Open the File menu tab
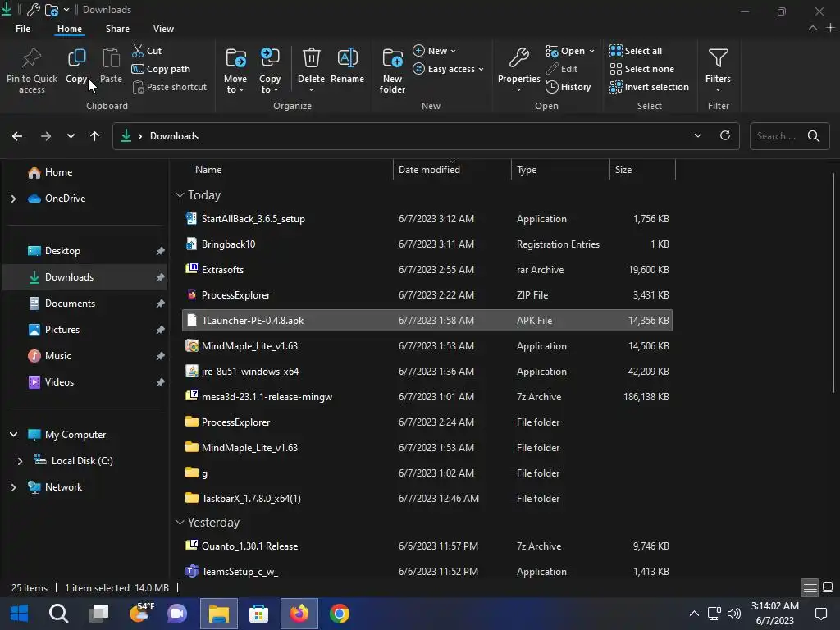Viewport: 840px width, 630px height. click(23, 29)
